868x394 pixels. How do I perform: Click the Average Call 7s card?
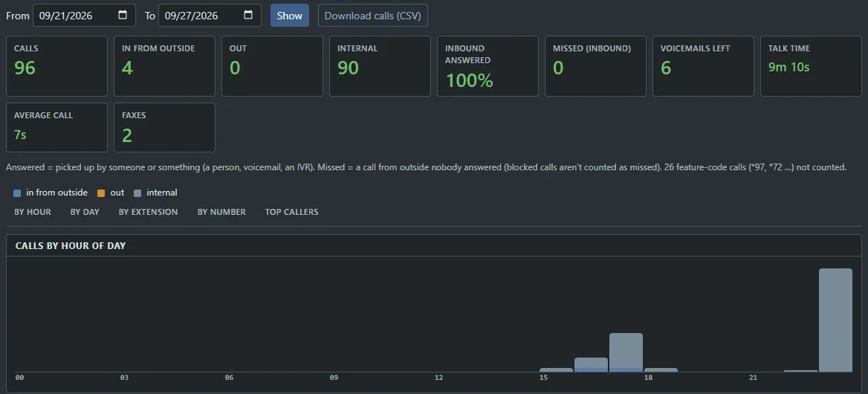click(56, 127)
